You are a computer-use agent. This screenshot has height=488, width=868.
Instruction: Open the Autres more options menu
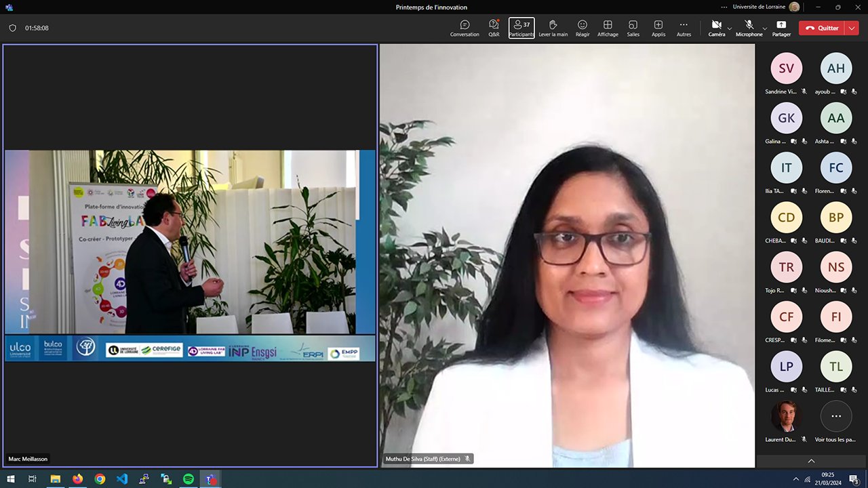[684, 28]
